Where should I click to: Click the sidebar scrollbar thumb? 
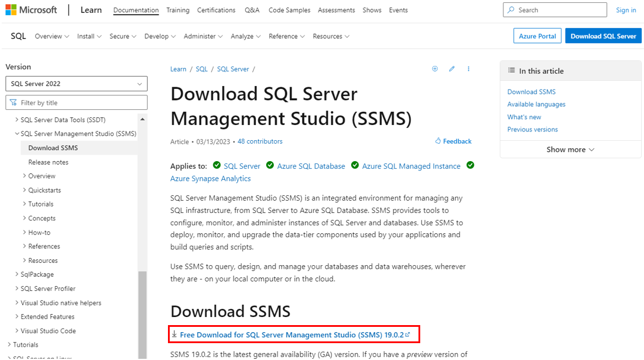142,315
